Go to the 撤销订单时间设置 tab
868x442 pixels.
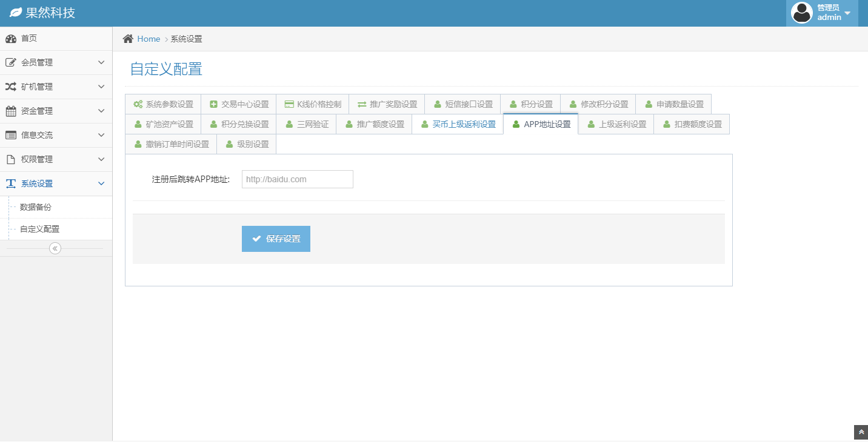(171, 144)
